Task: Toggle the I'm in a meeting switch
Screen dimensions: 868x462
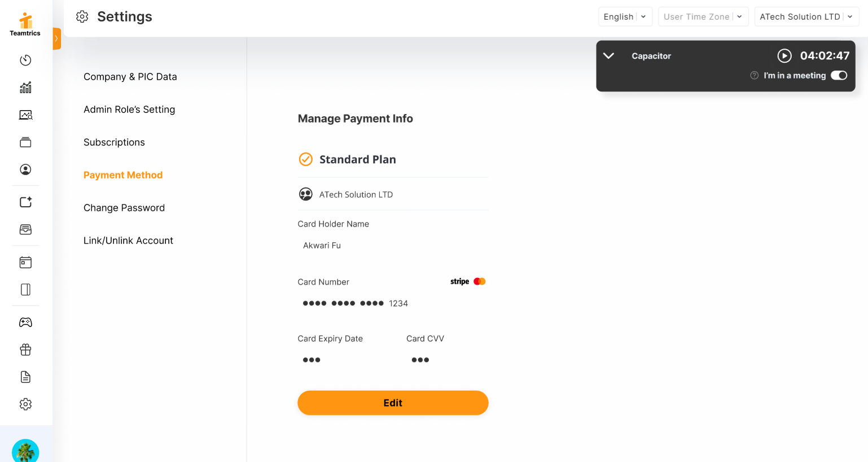Action: (839, 76)
